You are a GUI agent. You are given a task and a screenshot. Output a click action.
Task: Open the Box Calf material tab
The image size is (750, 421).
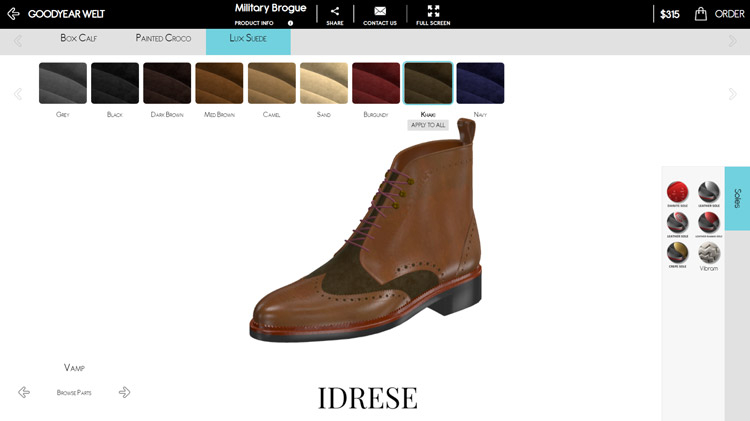point(78,38)
